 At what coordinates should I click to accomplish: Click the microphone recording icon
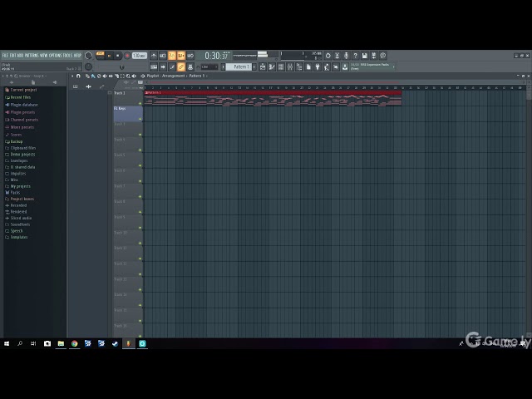[346, 56]
